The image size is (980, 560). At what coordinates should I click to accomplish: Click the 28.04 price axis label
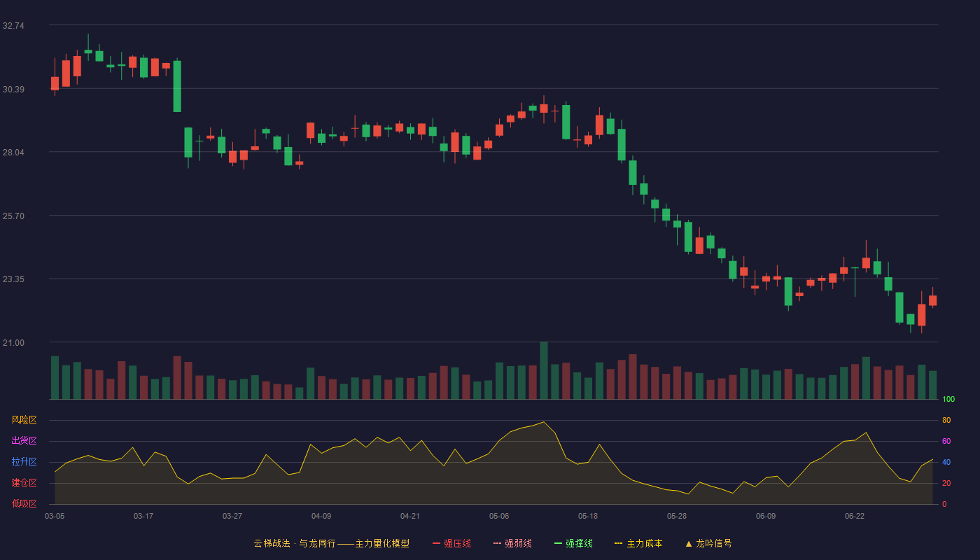coord(13,153)
